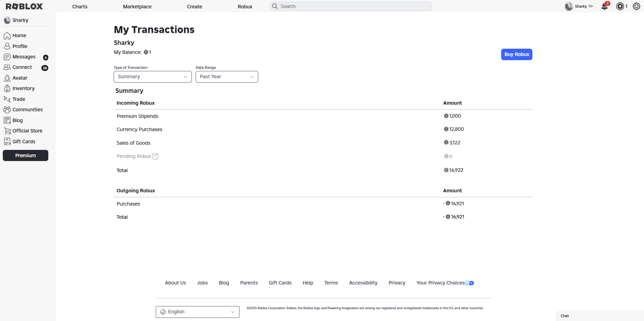Click the search magnifier icon
The height and width of the screenshot is (321, 644).
(x=275, y=6)
